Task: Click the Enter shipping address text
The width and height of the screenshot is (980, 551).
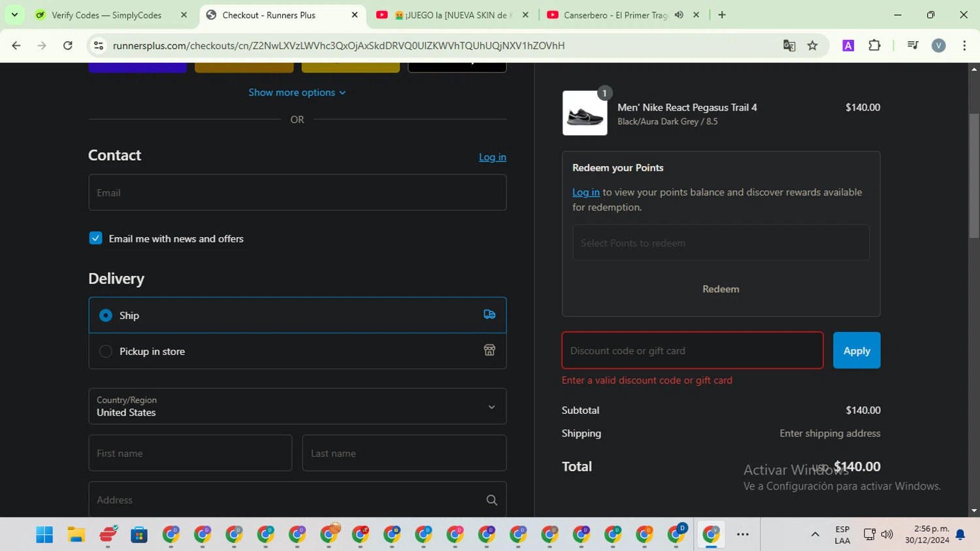Action: pyautogui.click(x=830, y=433)
